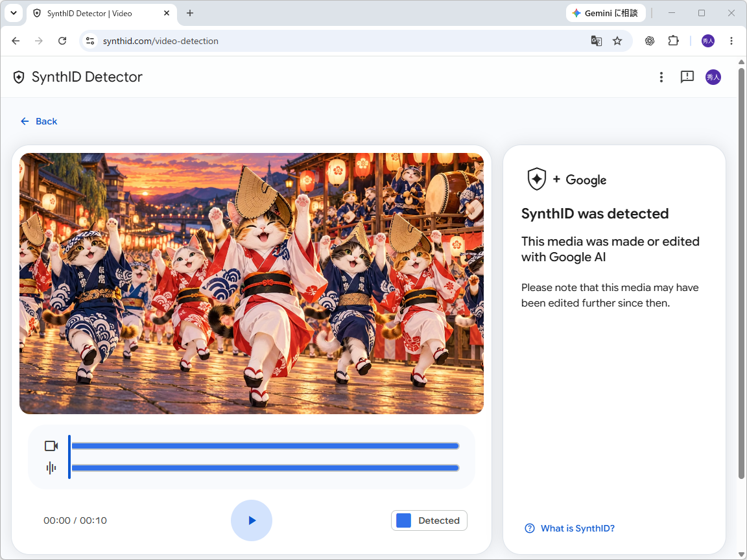Click the SynthID was detected heading

click(595, 214)
